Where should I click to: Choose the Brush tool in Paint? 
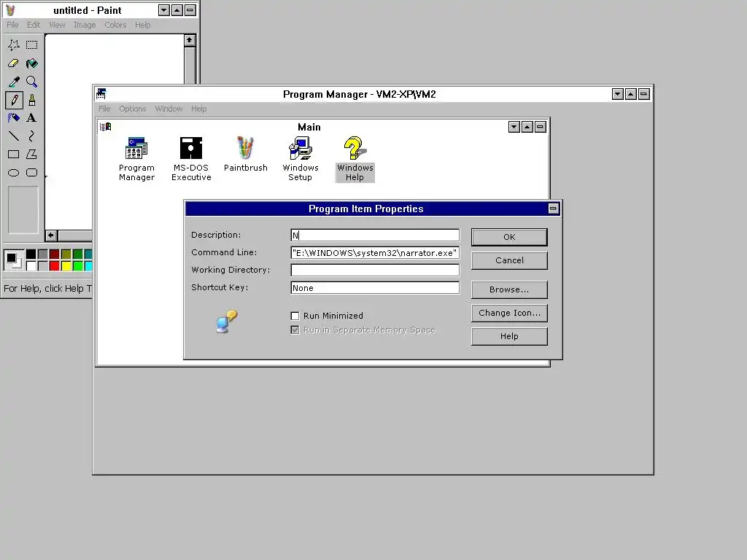(x=32, y=100)
